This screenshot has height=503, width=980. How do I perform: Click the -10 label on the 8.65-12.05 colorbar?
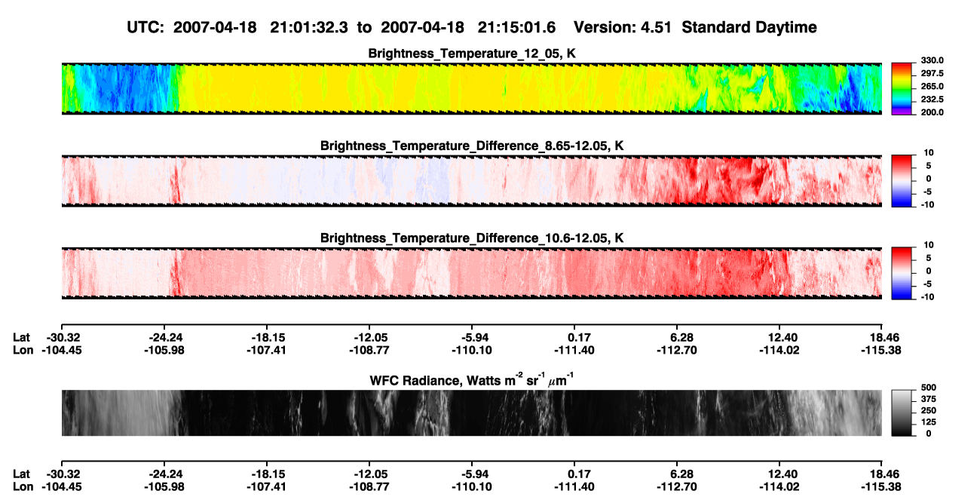927,204
